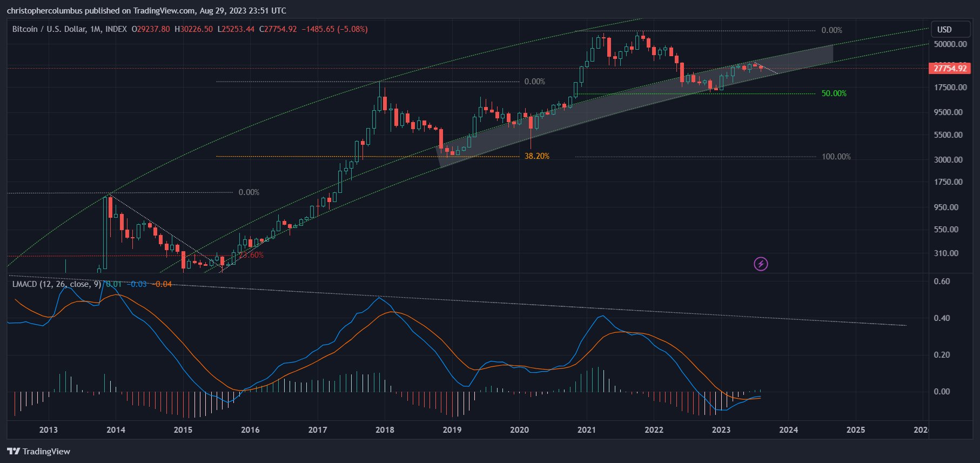The width and height of the screenshot is (980, 463).
Task: Click the high price value H30226.50
Action: coord(193,29)
